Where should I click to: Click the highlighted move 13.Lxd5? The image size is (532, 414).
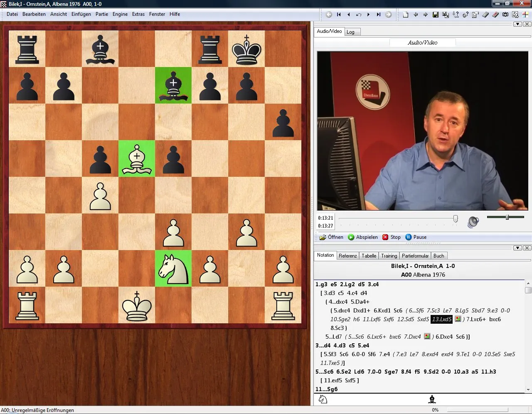pos(442,319)
